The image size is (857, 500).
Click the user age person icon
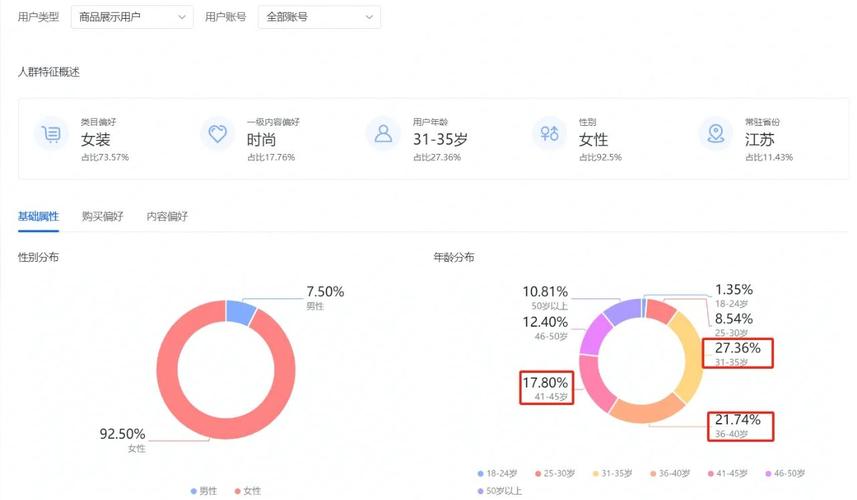pyautogui.click(x=383, y=134)
